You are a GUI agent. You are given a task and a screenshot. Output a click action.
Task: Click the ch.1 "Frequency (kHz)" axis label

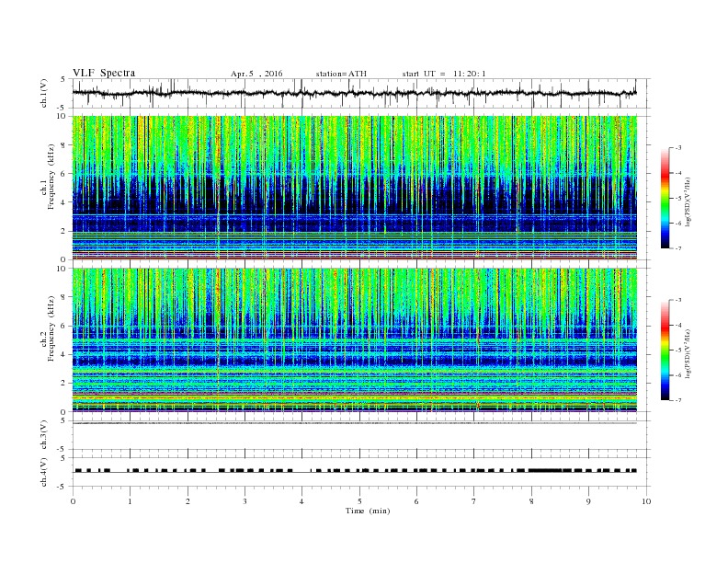click(51, 177)
